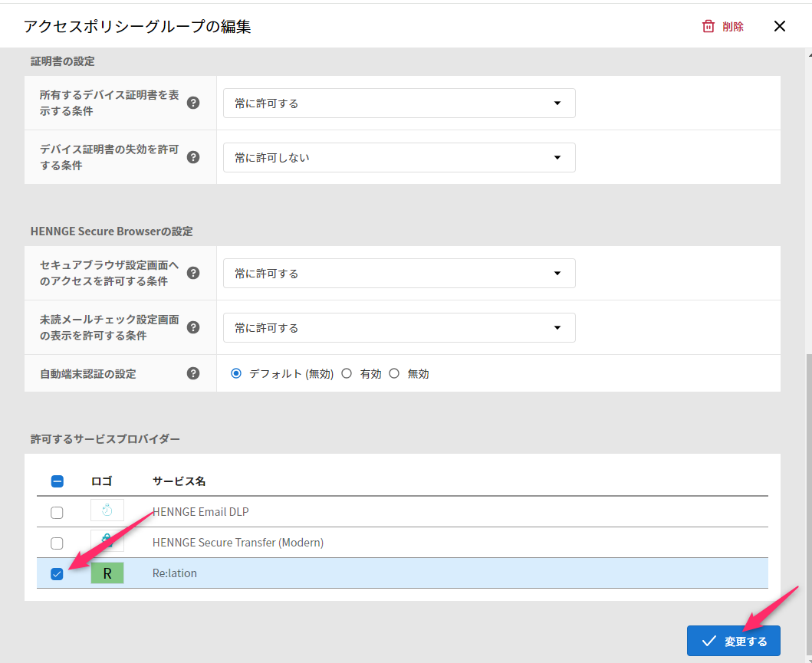
Task: Select the 有効 radio button
Action: pyautogui.click(x=347, y=374)
